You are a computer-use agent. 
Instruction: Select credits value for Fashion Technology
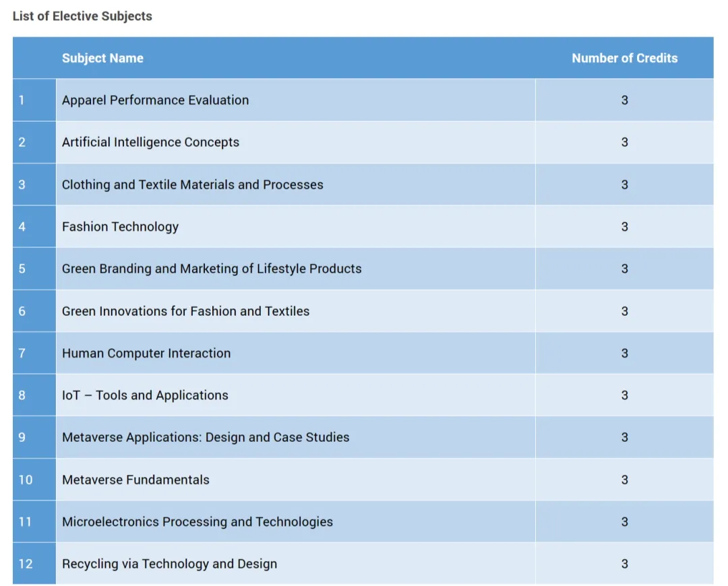[x=624, y=227]
